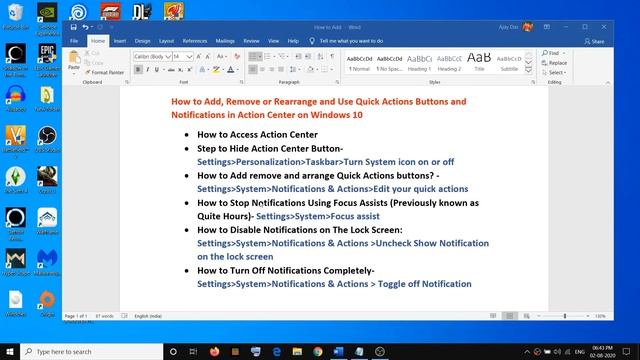This screenshot has height=360, width=640.
Task: Apply superscript formatting
Action: tap(190, 70)
